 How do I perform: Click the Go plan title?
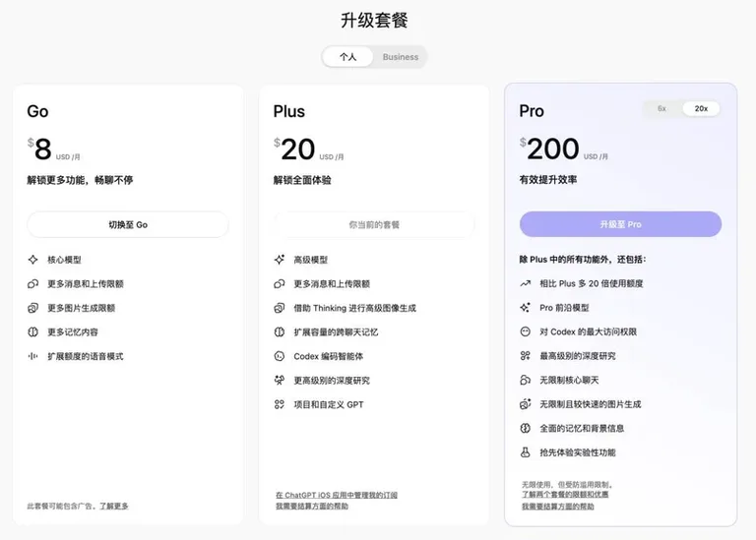coord(37,111)
